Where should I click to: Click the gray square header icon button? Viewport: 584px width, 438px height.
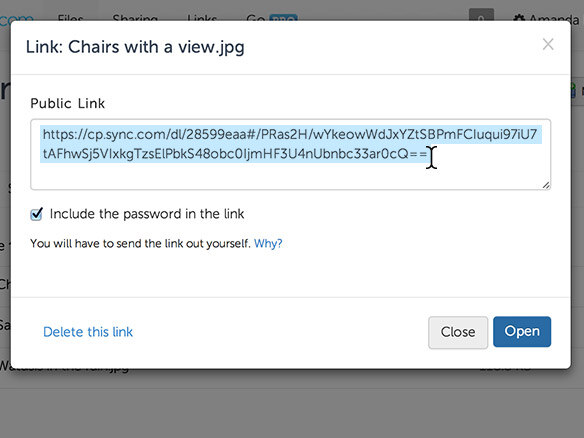coord(481,15)
